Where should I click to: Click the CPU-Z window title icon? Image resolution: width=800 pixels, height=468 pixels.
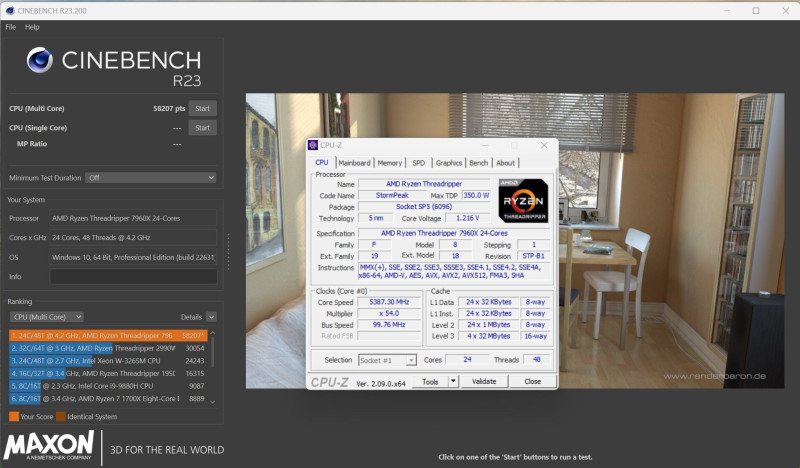[313, 145]
